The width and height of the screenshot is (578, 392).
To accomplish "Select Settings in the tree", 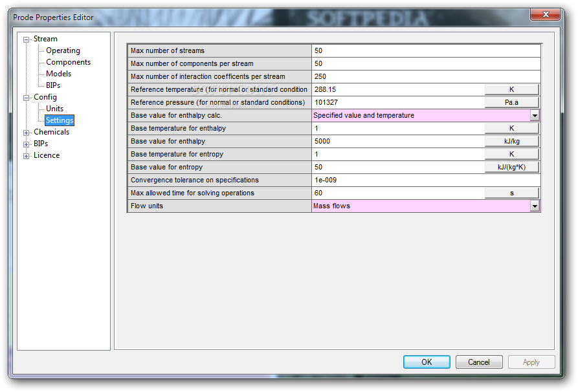I will (x=60, y=120).
